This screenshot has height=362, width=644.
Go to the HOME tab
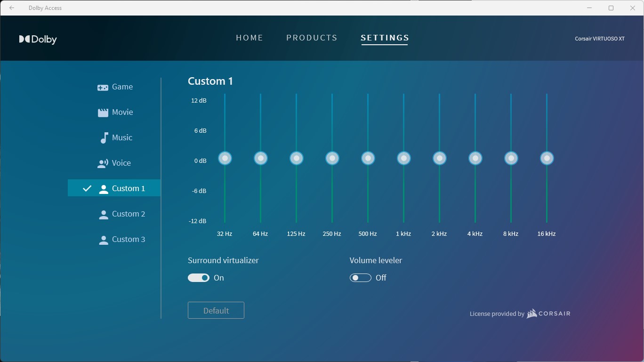250,38
